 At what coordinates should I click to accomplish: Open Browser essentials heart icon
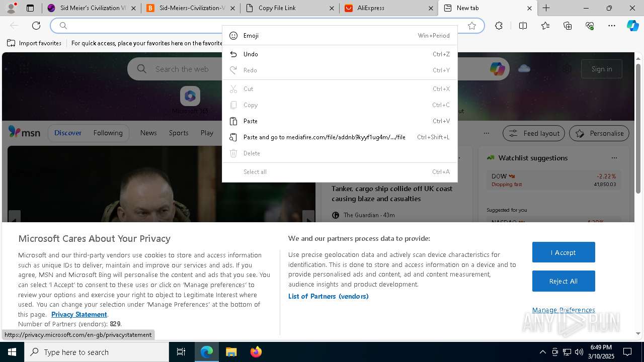pyautogui.click(x=590, y=26)
